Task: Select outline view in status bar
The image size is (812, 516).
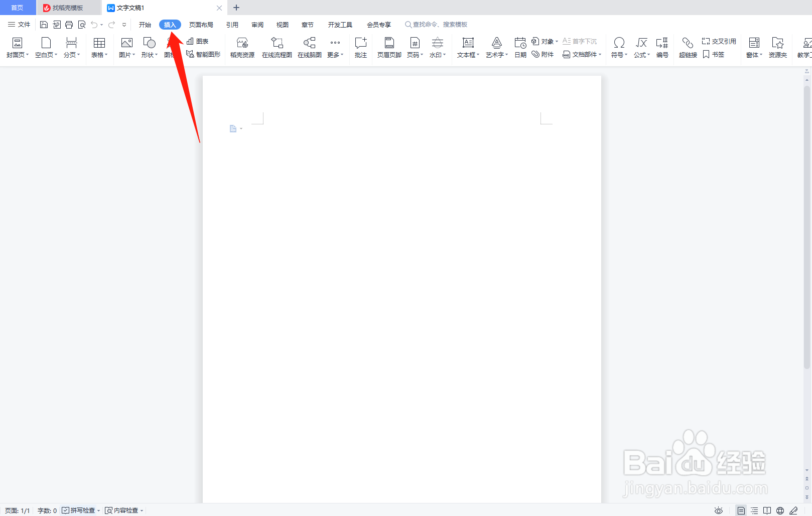Action: point(754,510)
